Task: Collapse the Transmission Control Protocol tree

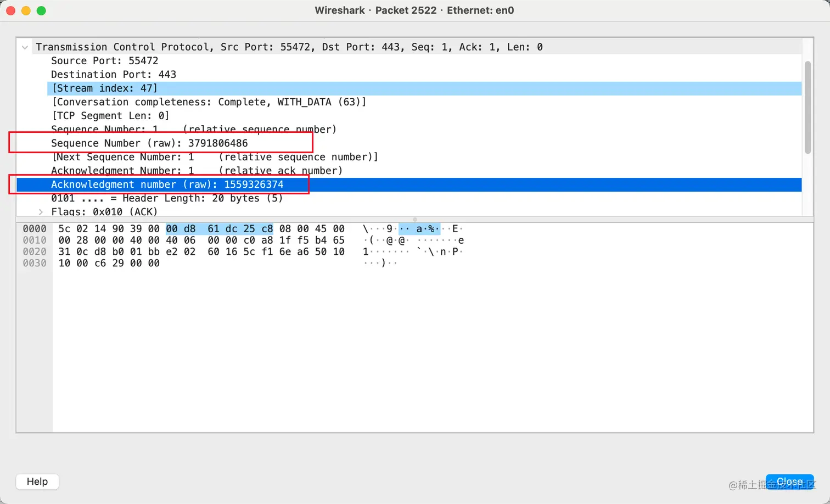Action: 25,47
